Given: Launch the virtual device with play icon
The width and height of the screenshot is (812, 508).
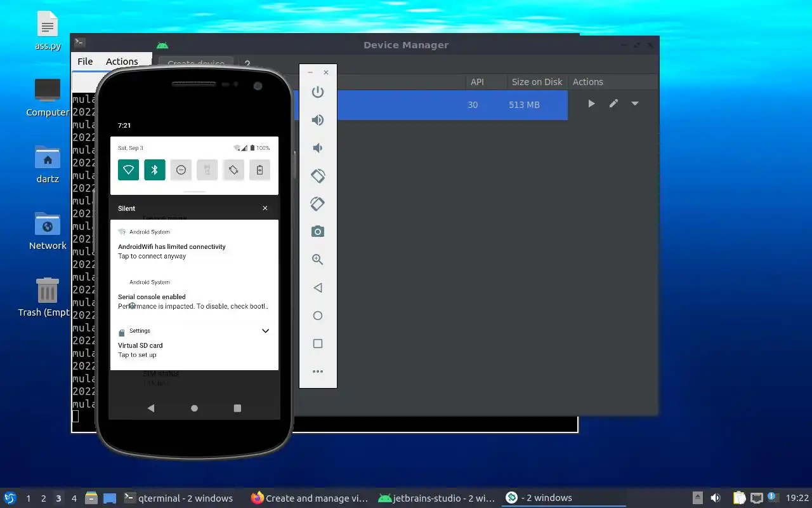Looking at the screenshot, I should pyautogui.click(x=591, y=104).
